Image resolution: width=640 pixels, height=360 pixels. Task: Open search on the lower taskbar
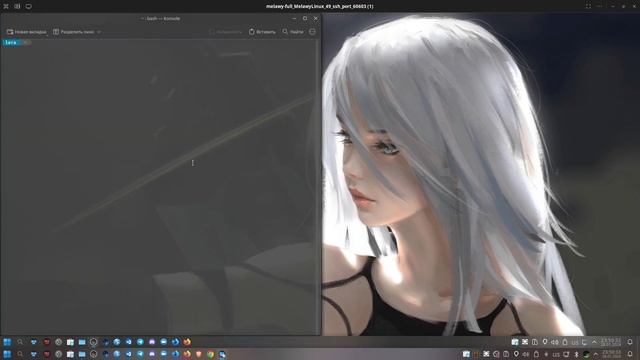pos(20,354)
